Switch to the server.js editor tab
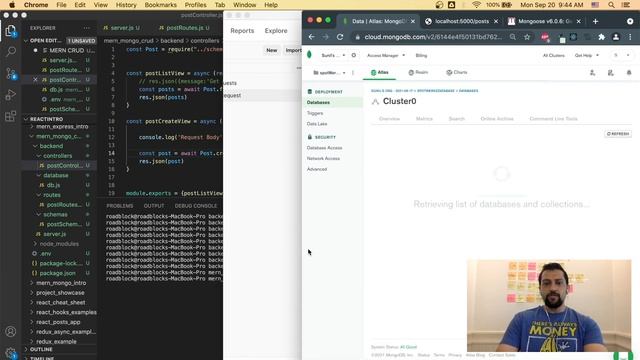 [x=121, y=28]
